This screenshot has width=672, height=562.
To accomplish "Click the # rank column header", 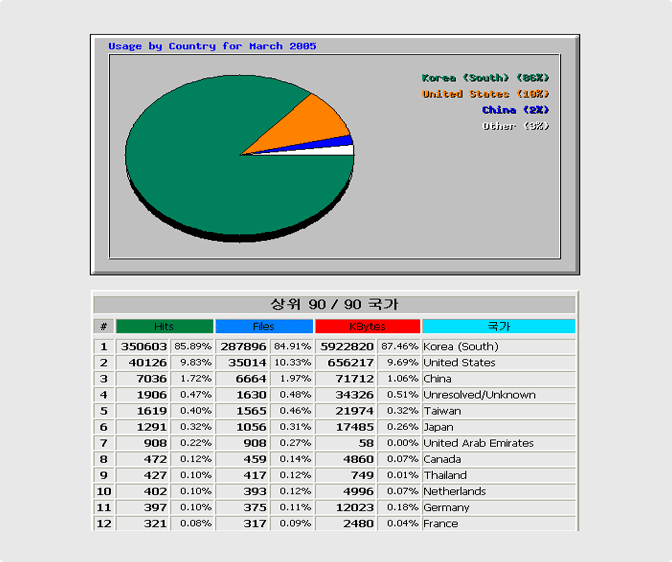I will [103, 327].
